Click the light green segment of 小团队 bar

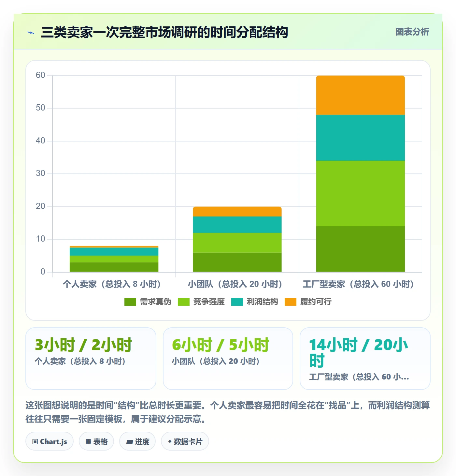point(237,243)
